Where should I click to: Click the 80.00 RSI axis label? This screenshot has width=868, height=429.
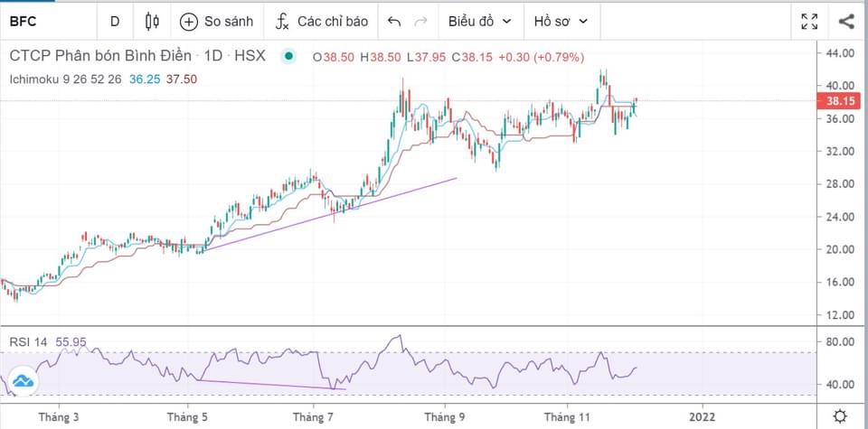click(841, 342)
